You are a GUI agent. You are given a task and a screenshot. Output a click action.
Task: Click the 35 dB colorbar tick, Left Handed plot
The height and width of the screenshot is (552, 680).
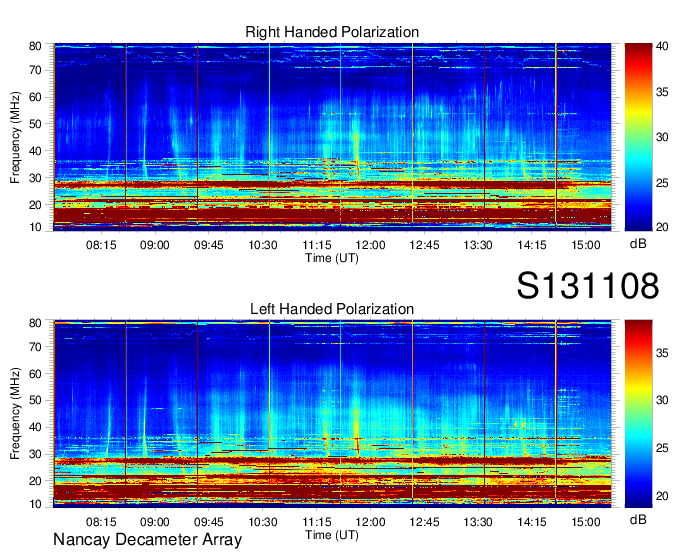click(x=662, y=353)
